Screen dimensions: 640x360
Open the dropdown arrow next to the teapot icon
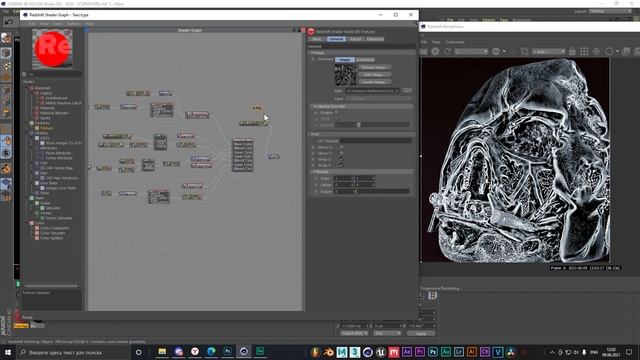pos(504,51)
